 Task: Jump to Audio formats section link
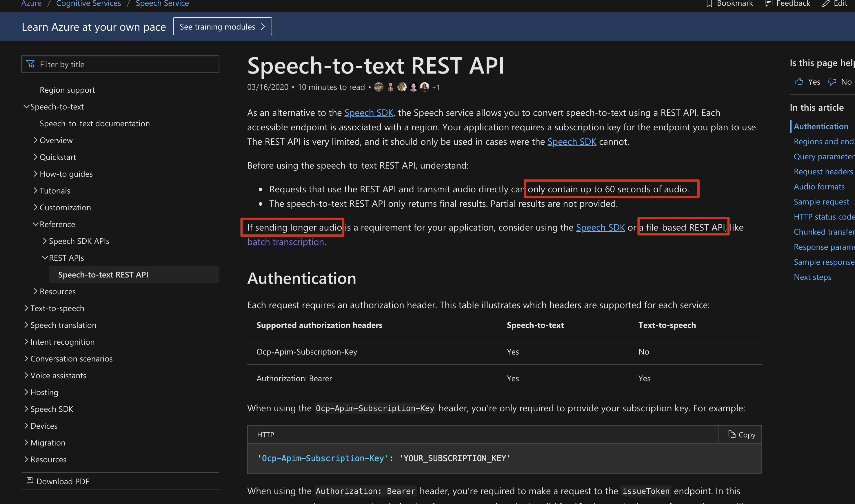819,187
